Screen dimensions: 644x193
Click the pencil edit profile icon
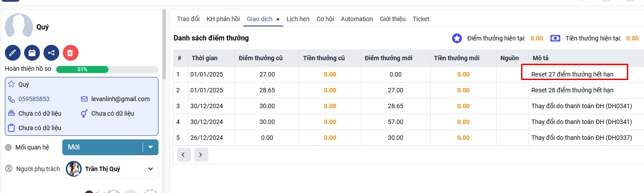click(x=13, y=53)
